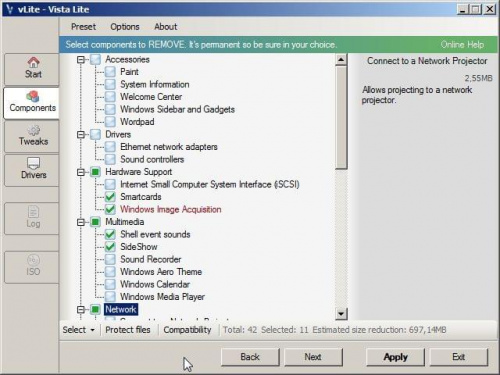
Task: Collapse the Hardware Support node
Action: coord(81,172)
